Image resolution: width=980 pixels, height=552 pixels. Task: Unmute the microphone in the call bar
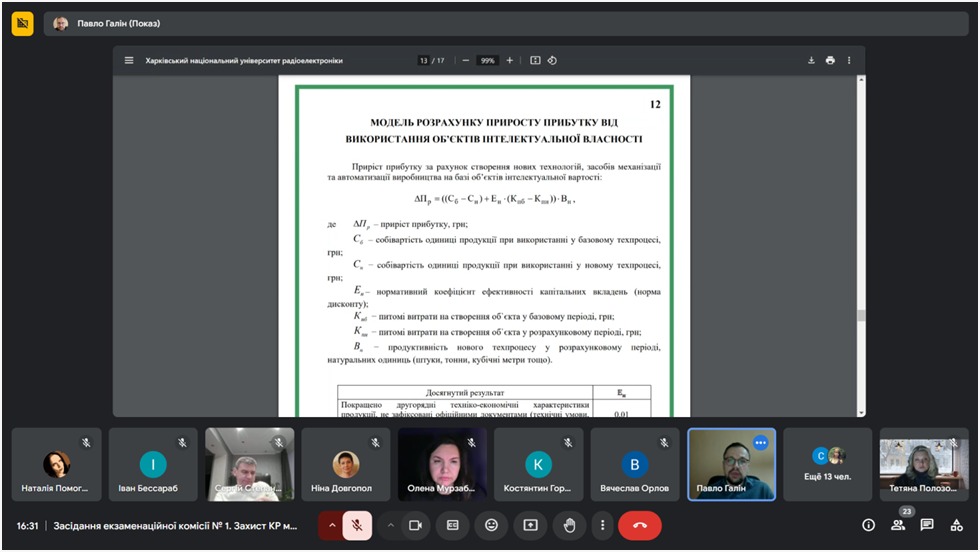pos(357,525)
